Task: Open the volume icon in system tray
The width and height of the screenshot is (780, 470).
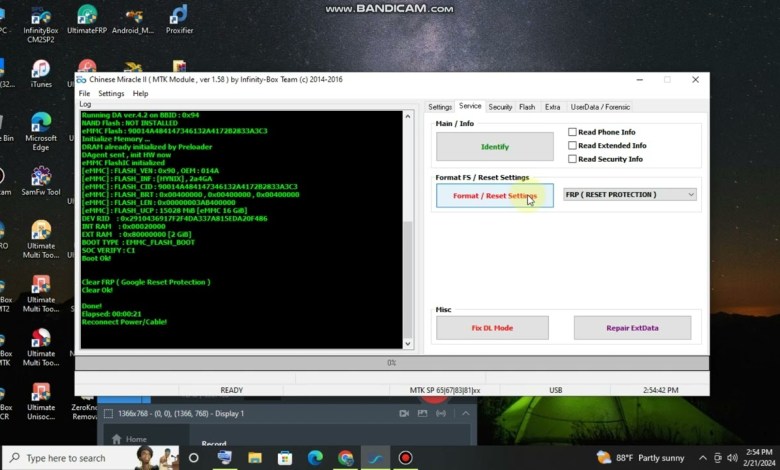Action: coord(732,458)
